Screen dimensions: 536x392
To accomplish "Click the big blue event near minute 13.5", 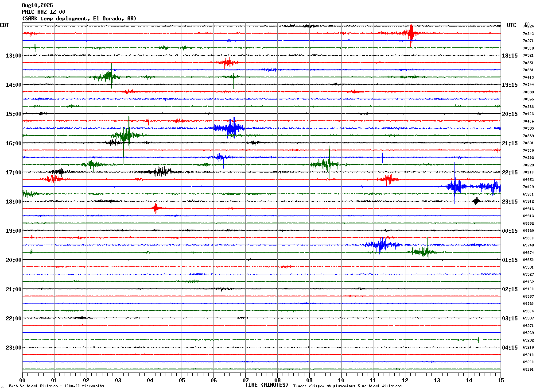I will pyautogui.click(x=456, y=186).
